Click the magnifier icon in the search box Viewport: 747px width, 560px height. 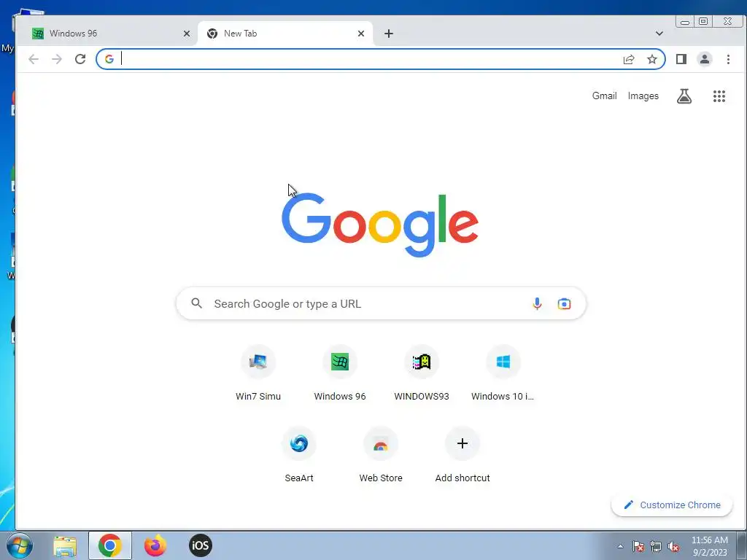(x=197, y=303)
